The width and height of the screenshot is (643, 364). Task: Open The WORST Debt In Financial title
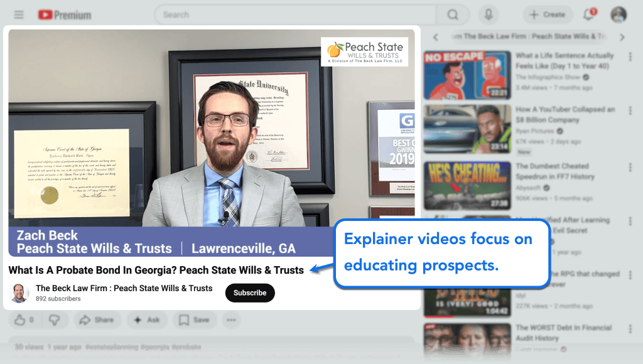(563, 333)
